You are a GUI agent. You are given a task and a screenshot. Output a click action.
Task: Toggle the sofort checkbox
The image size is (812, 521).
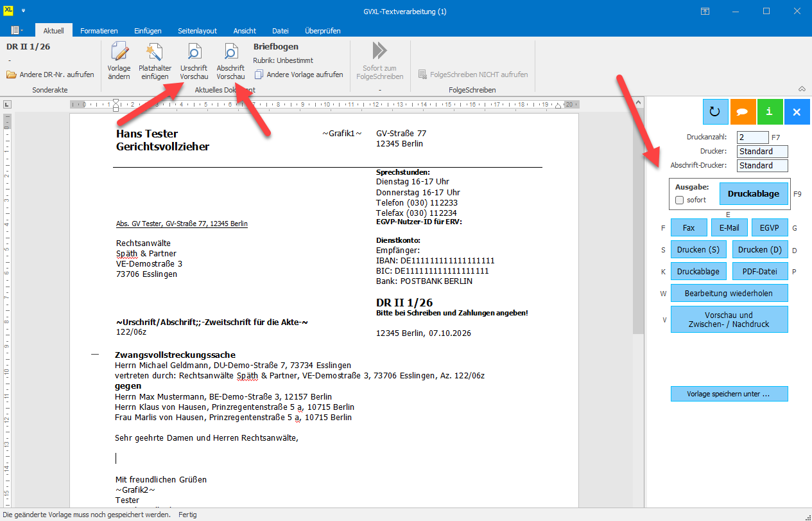pos(680,200)
